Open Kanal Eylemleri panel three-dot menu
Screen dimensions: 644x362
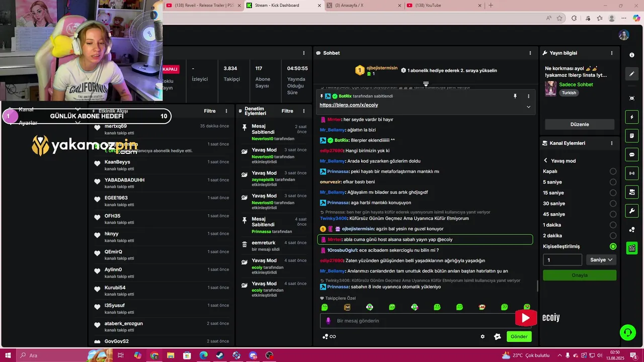tap(612, 143)
